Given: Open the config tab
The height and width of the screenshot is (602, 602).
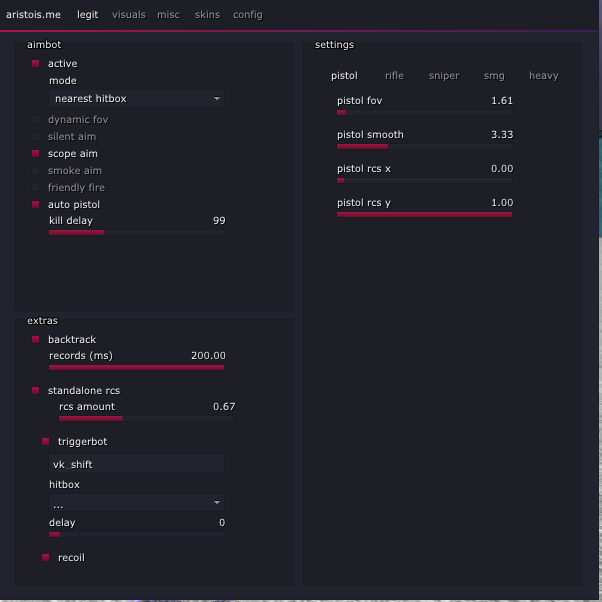Looking at the screenshot, I should point(248,15).
